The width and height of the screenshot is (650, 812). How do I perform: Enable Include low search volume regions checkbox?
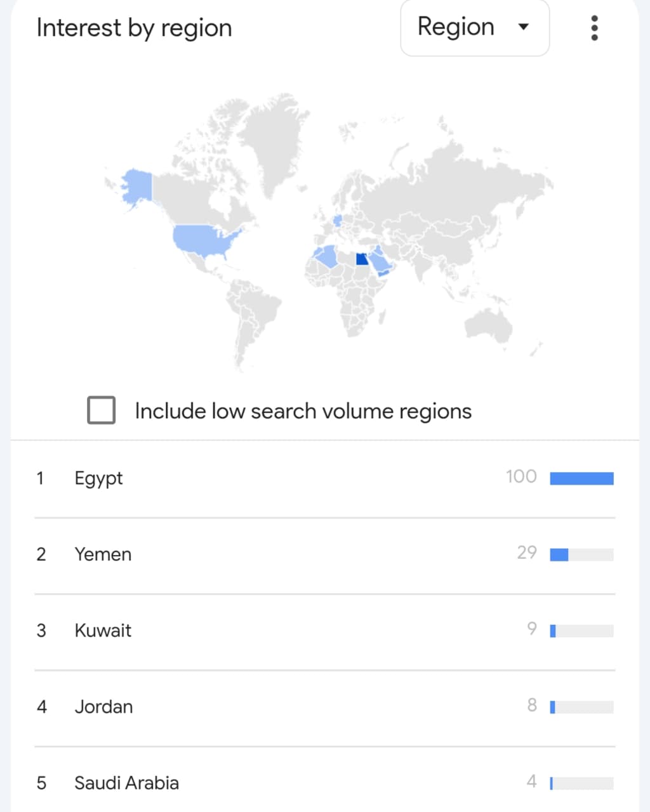[102, 410]
